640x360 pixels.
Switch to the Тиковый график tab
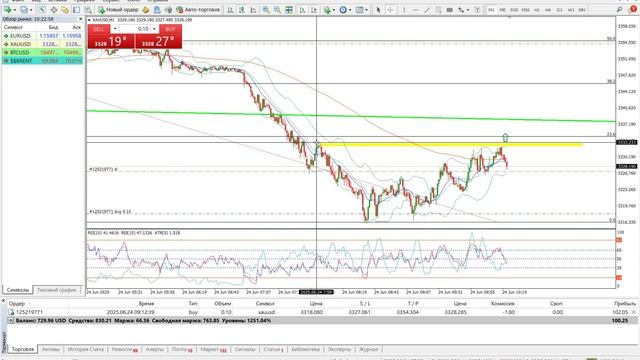click(57, 290)
